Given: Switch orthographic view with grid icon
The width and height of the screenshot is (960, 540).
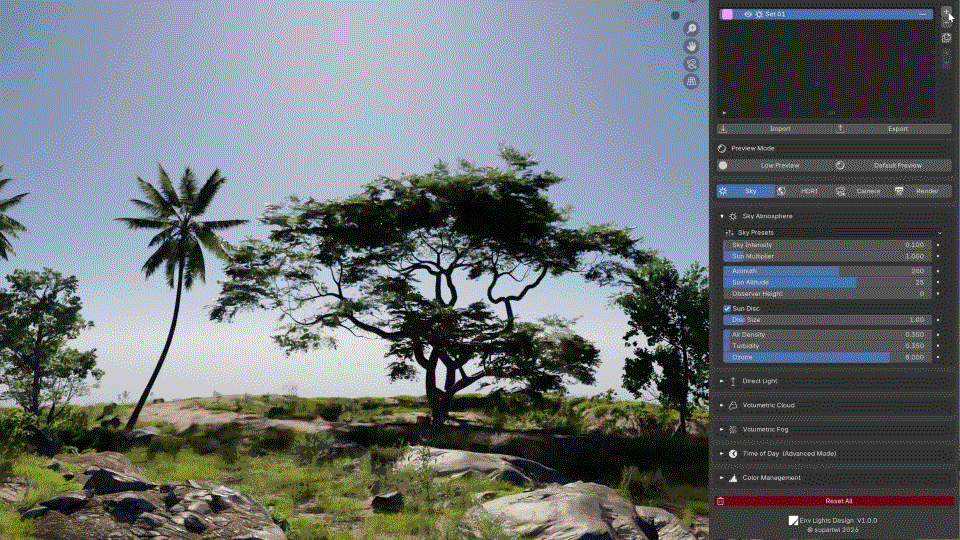Looking at the screenshot, I should point(691,81).
